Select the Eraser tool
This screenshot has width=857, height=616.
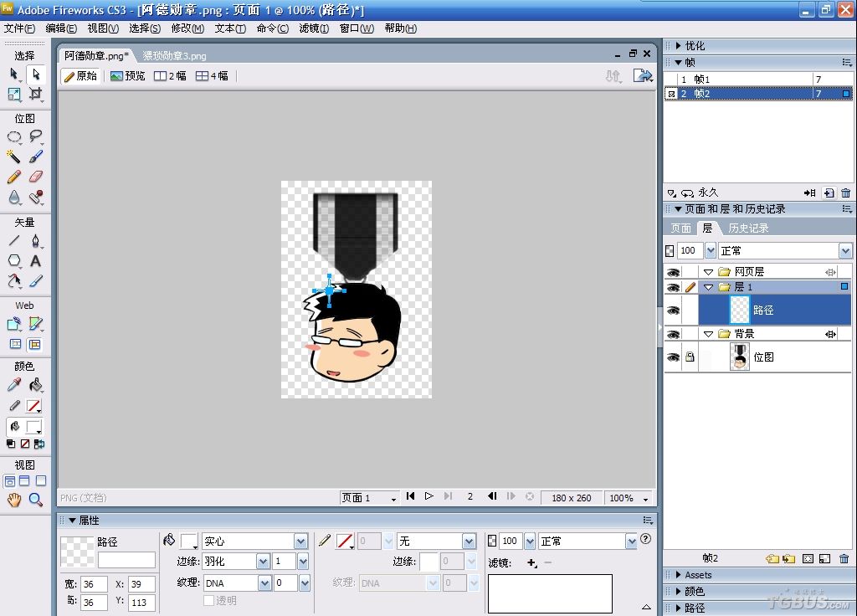36,177
